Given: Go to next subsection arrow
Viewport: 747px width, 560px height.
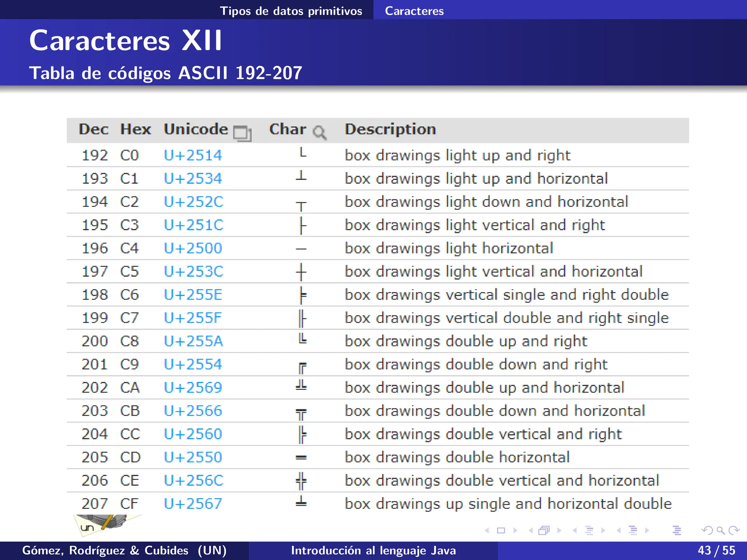Looking at the screenshot, I should tap(603, 530).
